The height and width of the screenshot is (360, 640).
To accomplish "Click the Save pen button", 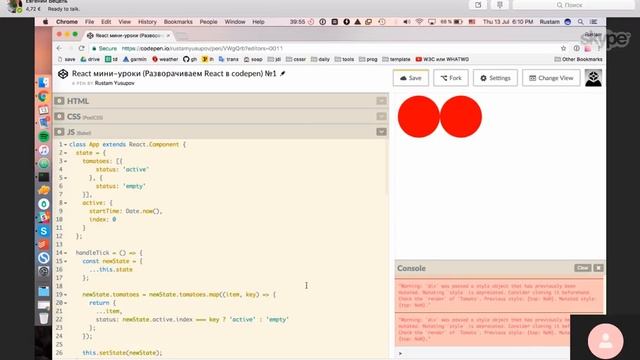I will 411,78.
